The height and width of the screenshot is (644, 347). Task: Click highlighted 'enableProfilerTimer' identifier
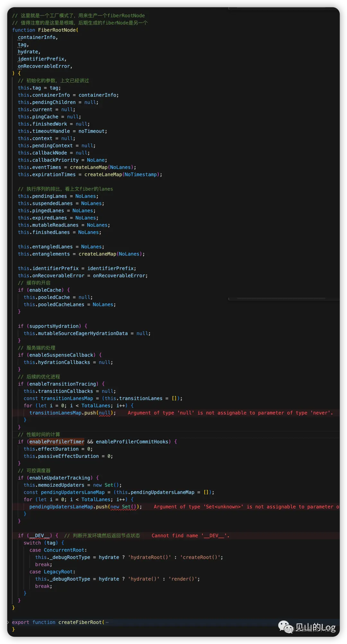(57, 442)
